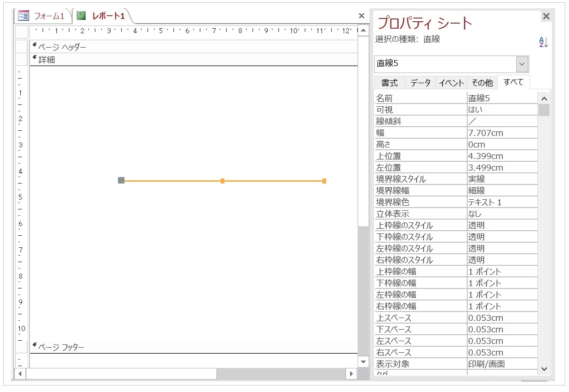This screenshot has width=569, height=392.
Task: Select the レポート1 tab
Action: tap(103, 16)
